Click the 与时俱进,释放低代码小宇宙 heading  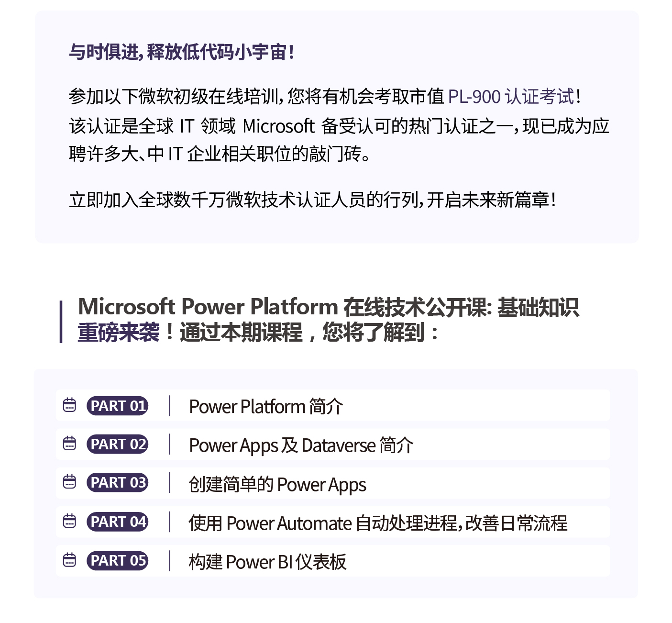[x=181, y=52]
